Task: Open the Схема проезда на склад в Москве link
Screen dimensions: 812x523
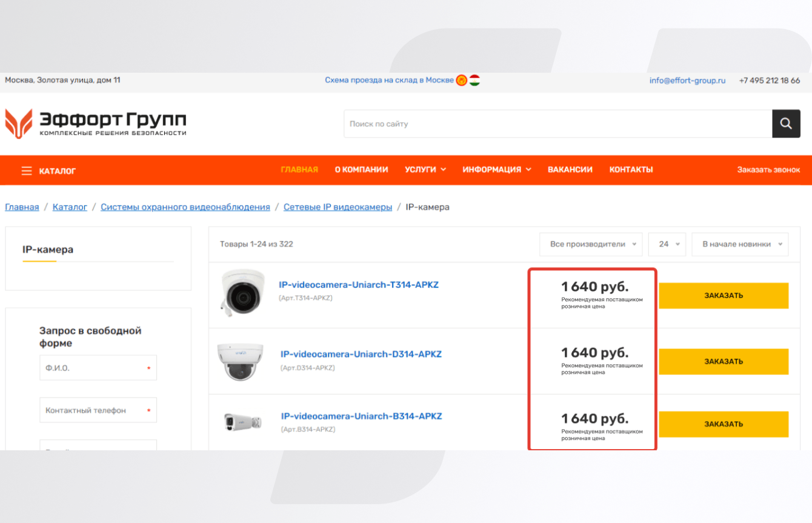Action: pos(389,80)
